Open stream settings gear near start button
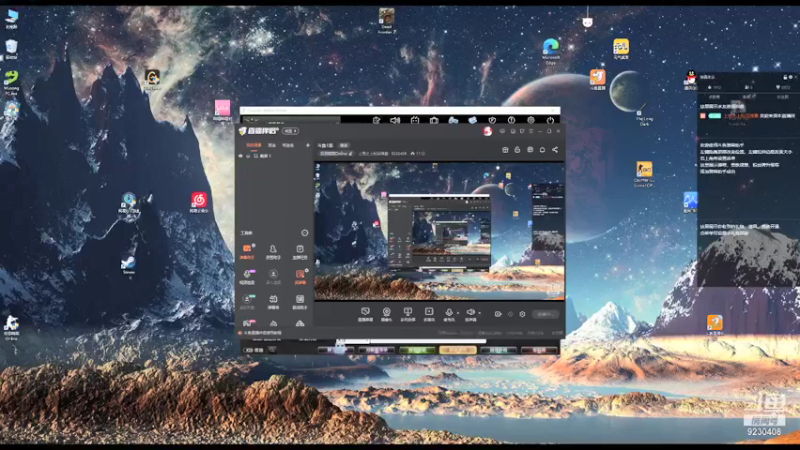Viewport: 800px width, 450px height. pos(522,314)
